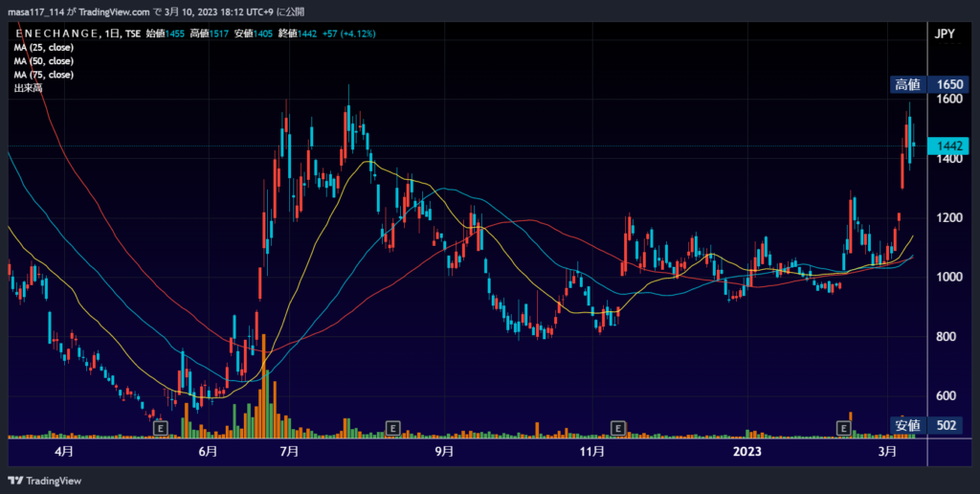Viewport: 980px width, 494px height.
Task: Click the 1日 interval label
Action: (x=112, y=34)
